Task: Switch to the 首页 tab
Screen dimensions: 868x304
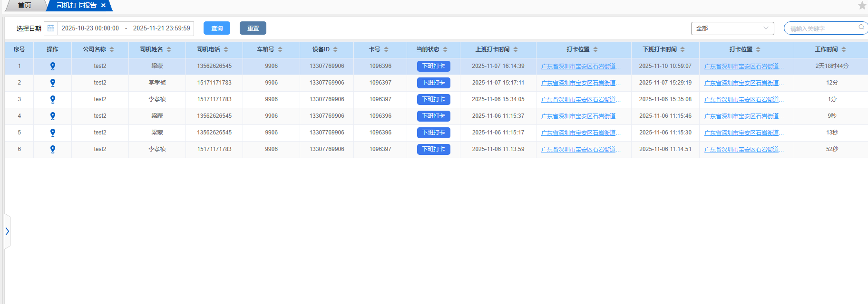Action: tap(24, 5)
